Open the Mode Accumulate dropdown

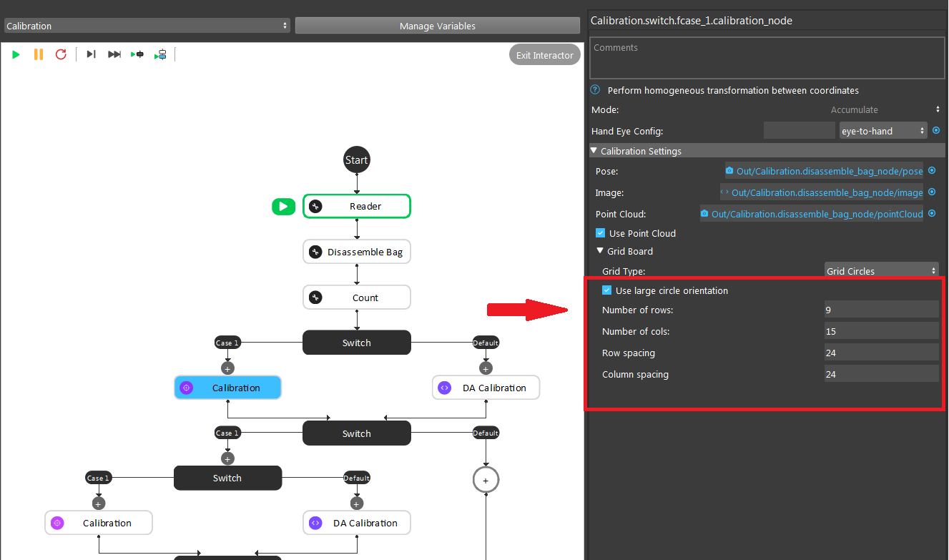pos(885,109)
